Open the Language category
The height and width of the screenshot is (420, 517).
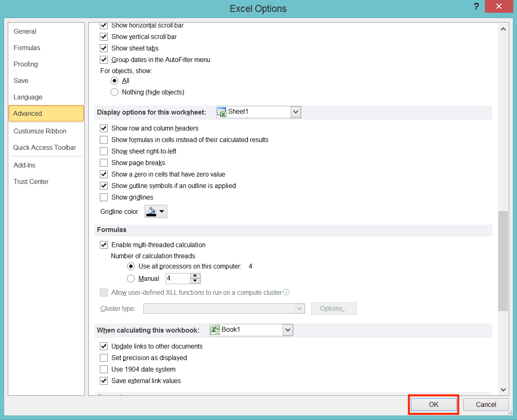point(46,97)
